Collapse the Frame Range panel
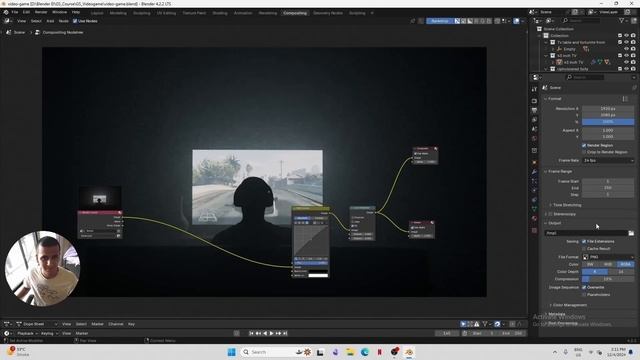This screenshot has width=640, height=360. 560,171
